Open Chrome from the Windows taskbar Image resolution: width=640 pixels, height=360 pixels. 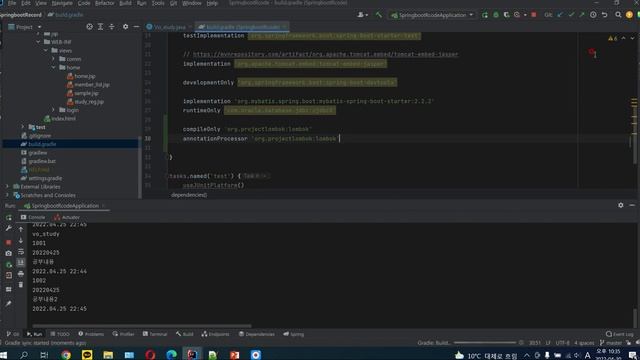[x=66, y=355]
